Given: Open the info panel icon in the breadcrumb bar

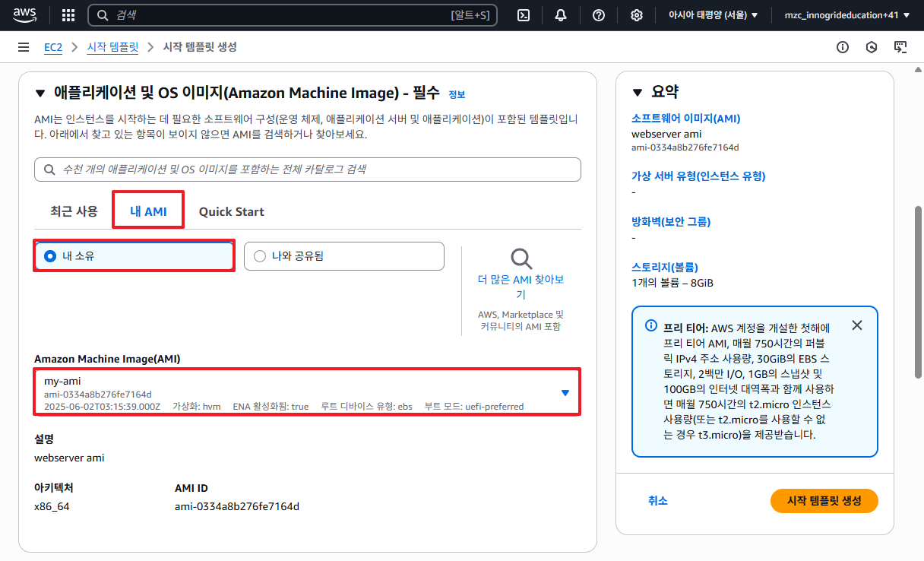Looking at the screenshot, I should [843, 47].
